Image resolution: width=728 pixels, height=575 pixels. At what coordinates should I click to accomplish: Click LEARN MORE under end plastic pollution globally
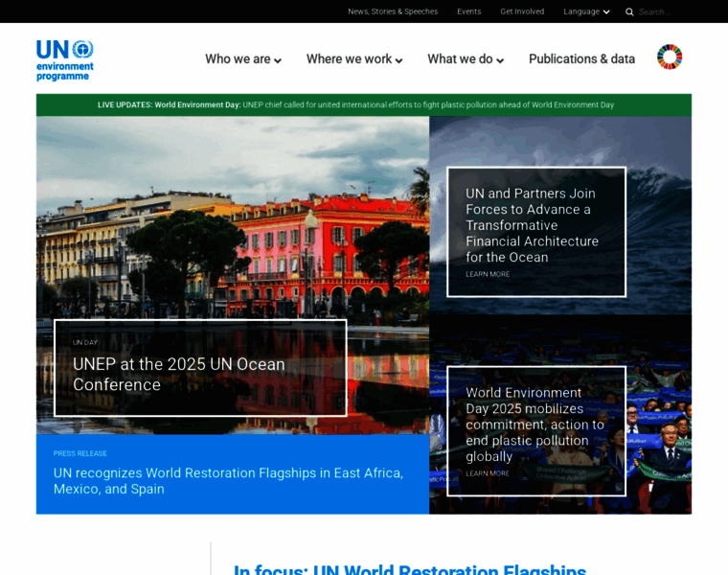coord(488,473)
